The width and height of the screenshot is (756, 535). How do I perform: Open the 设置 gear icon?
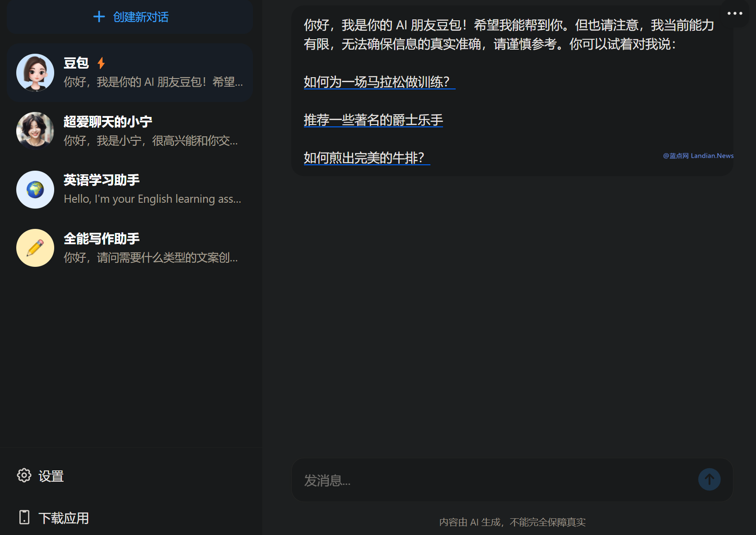click(x=24, y=476)
